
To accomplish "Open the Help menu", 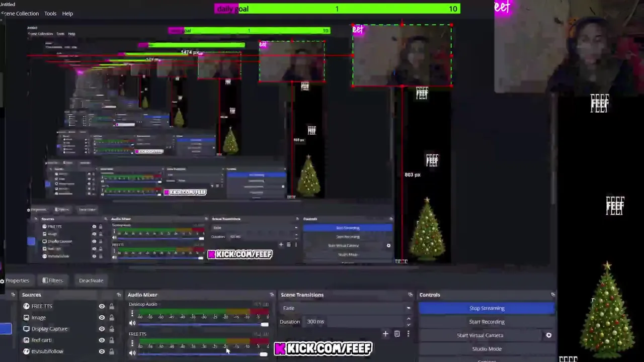I will click(x=67, y=14).
